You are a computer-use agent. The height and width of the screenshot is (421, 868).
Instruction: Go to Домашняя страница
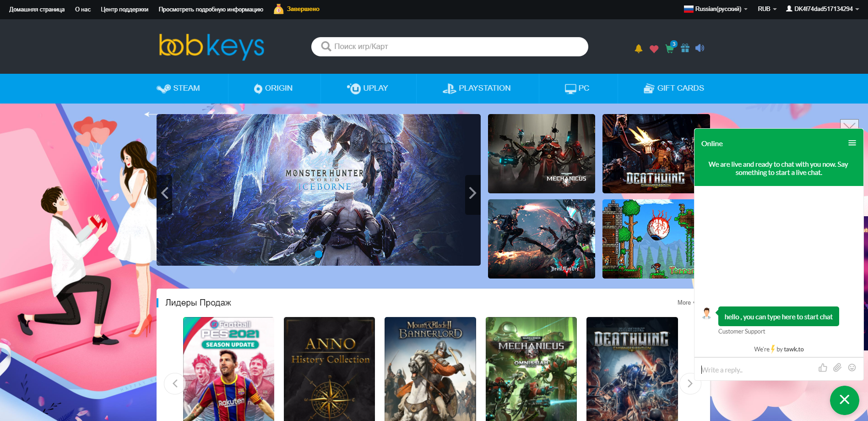[x=37, y=9]
